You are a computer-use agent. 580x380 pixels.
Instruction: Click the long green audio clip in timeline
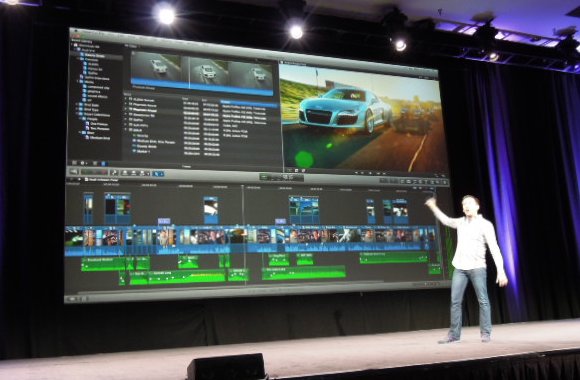[303, 273]
